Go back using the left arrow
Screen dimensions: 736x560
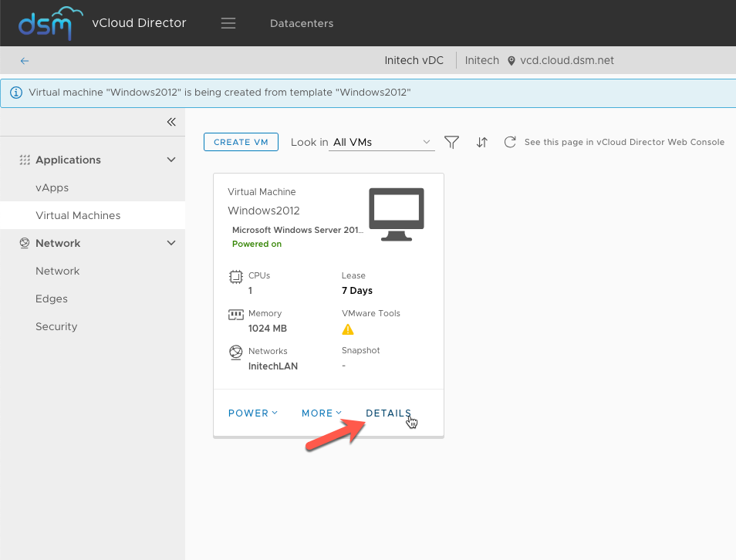tap(25, 61)
